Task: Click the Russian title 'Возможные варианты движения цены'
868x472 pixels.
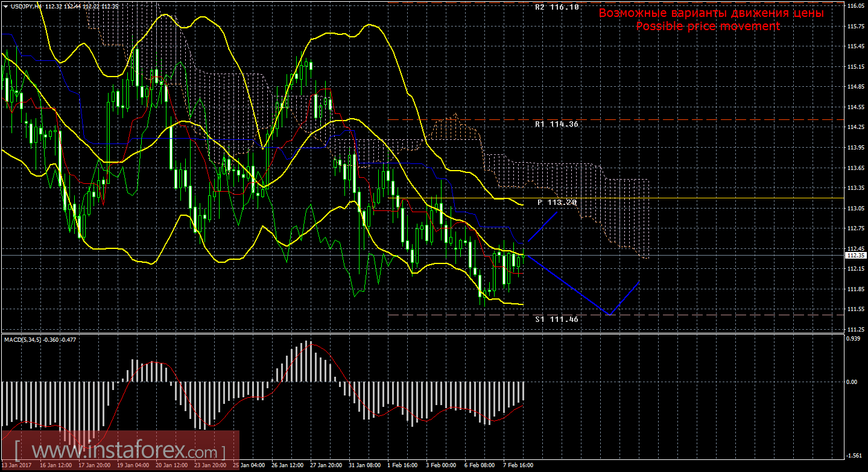Action: [711, 13]
